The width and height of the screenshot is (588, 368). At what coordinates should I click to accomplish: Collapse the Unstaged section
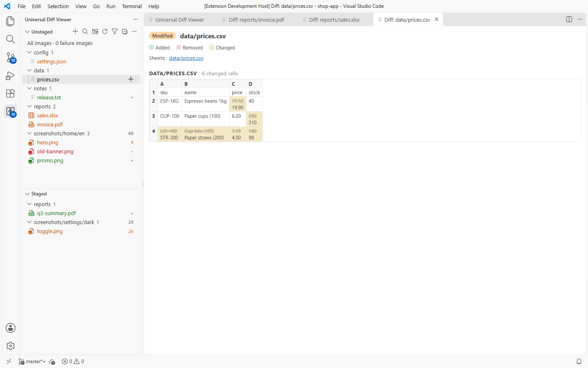(x=27, y=31)
